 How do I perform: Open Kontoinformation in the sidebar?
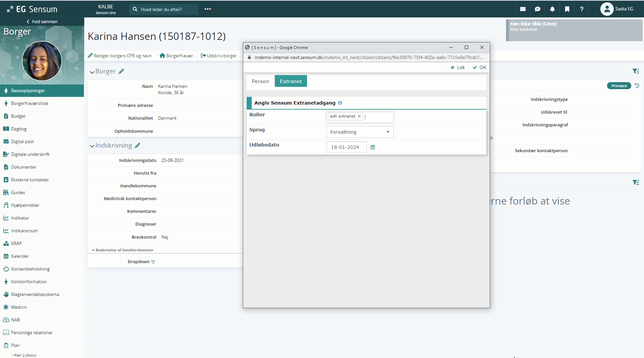[42, 282]
